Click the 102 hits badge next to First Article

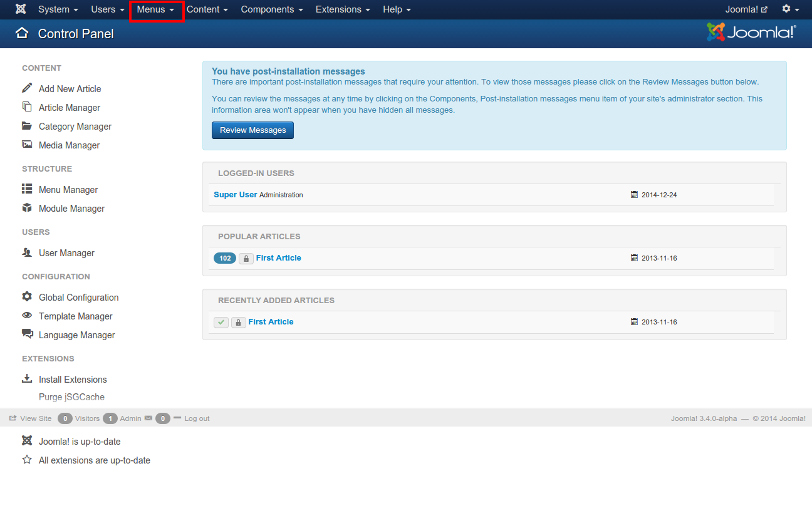[224, 258]
